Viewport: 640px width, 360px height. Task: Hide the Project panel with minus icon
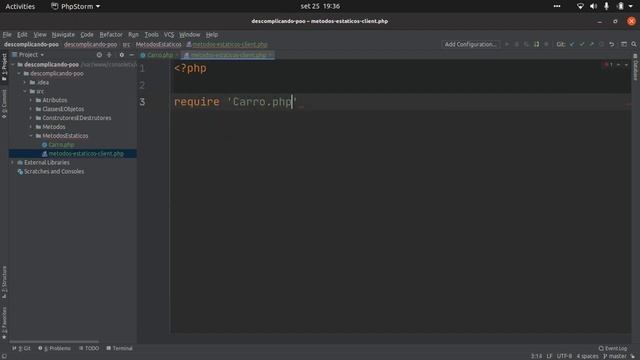point(131,55)
